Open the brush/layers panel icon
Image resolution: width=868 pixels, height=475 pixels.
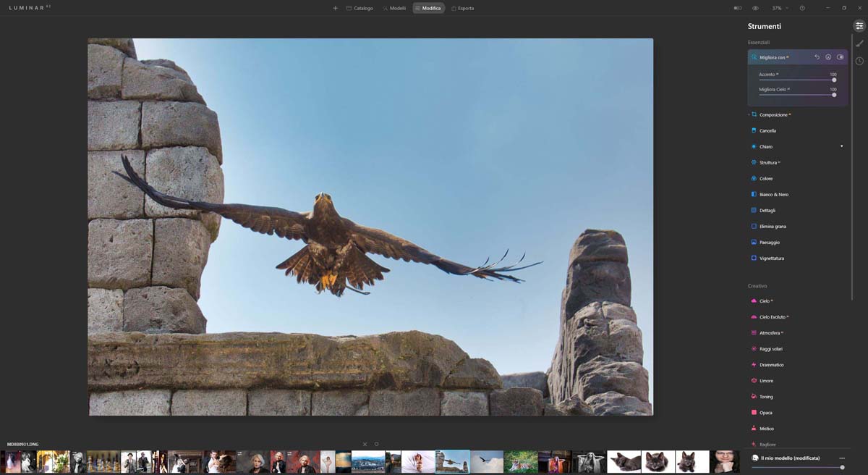click(859, 43)
